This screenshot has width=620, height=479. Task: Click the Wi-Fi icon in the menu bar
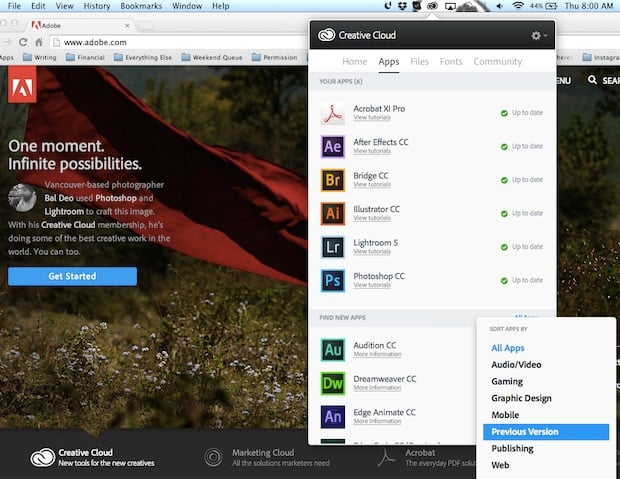tap(518, 6)
